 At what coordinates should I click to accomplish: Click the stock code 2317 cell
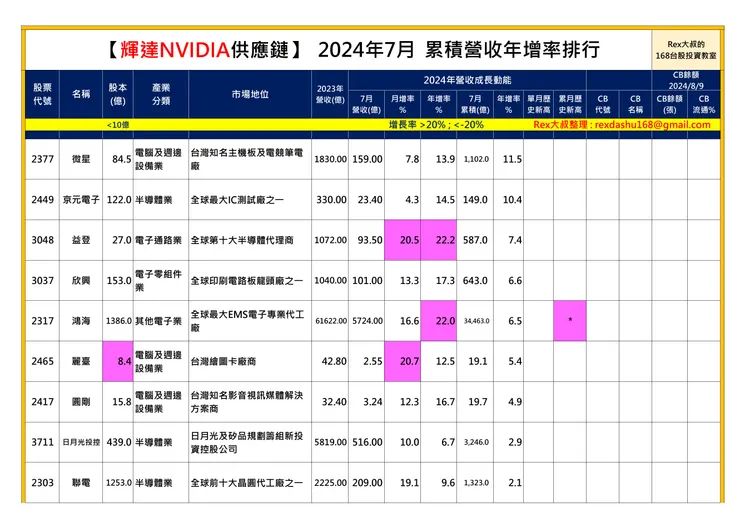click(x=42, y=321)
